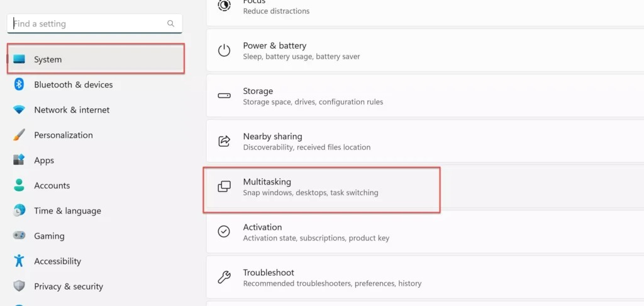Click the Accounts person icon

(19, 185)
